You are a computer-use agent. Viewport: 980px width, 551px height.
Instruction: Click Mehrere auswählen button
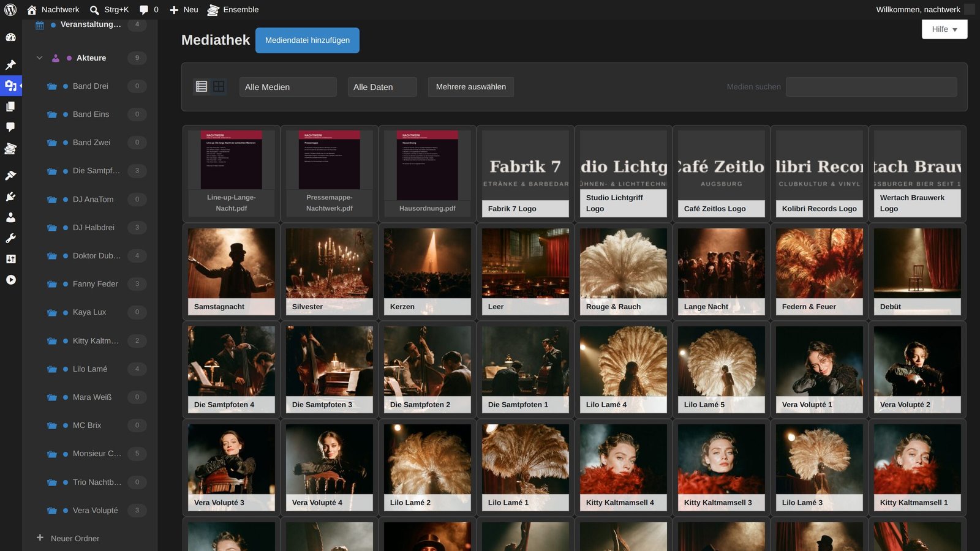tap(471, 87)
